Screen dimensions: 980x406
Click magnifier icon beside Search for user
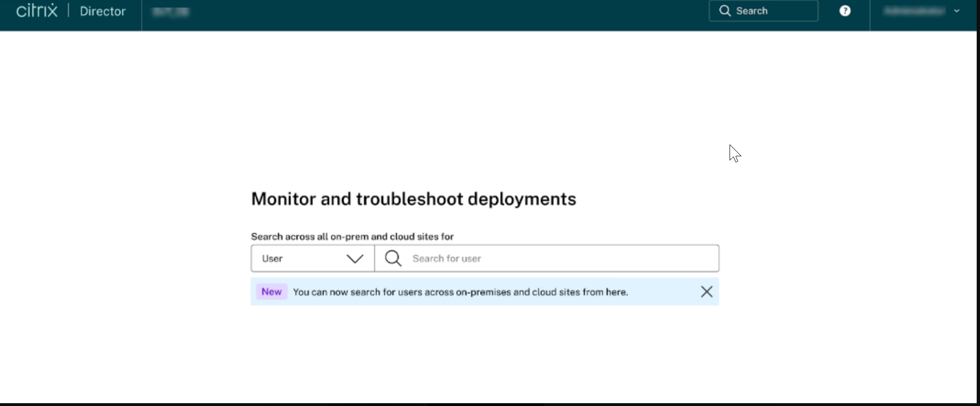point(393,259)
